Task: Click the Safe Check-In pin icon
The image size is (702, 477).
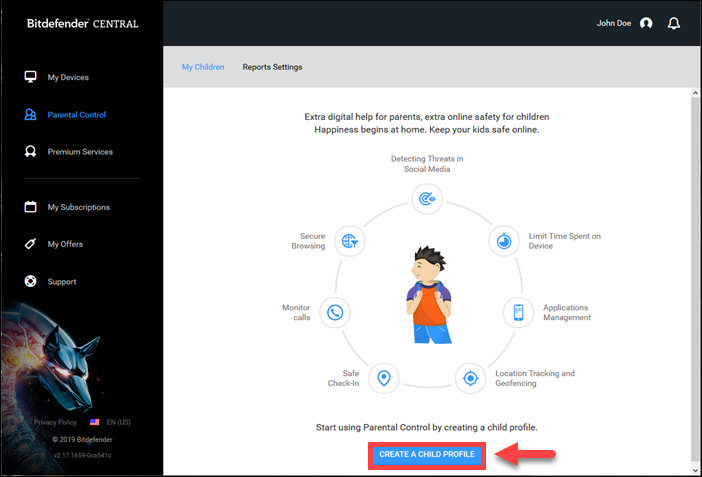Action: tap(384, 378)
